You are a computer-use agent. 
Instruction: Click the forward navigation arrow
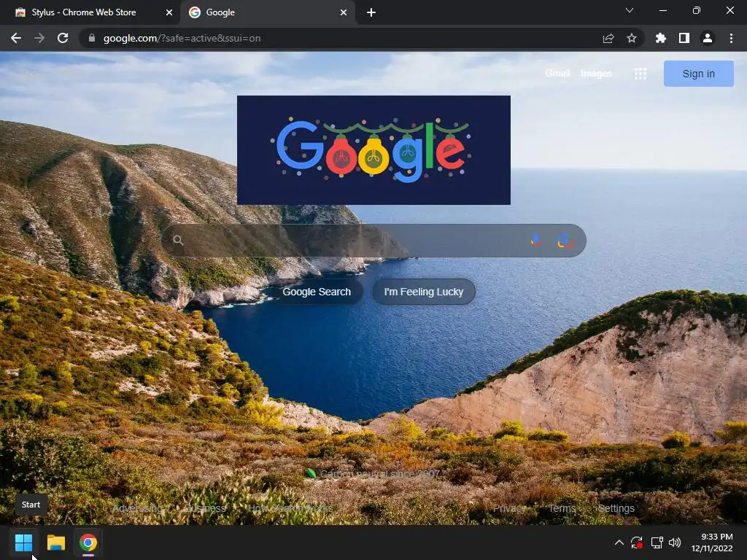coord(39,38)
